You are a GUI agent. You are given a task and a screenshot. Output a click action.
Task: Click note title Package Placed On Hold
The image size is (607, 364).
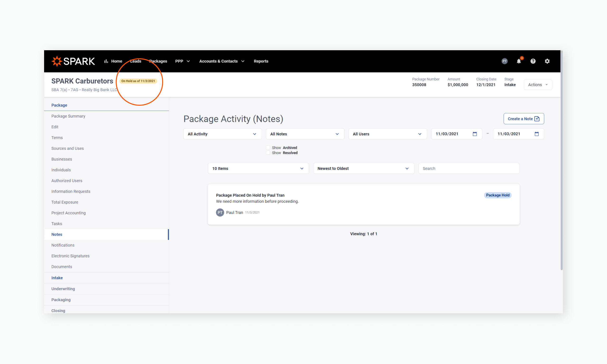coord(250,195)
